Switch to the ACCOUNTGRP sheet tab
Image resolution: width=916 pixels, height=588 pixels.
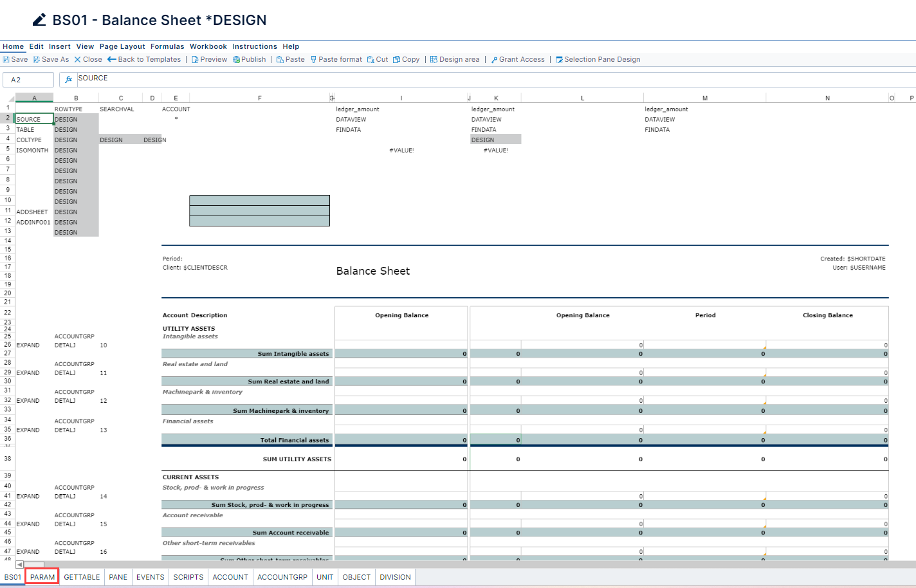(282, 577)
